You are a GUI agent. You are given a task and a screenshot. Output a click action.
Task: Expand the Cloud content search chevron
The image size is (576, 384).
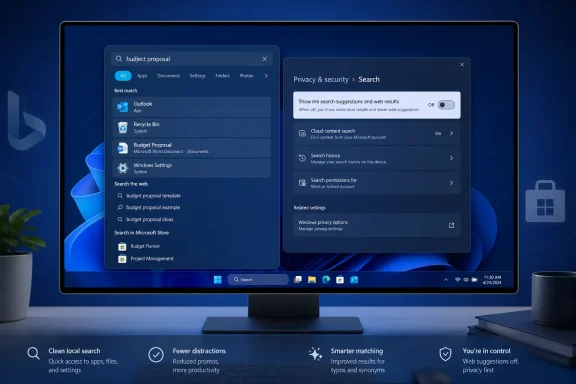[x=451, y=133]
